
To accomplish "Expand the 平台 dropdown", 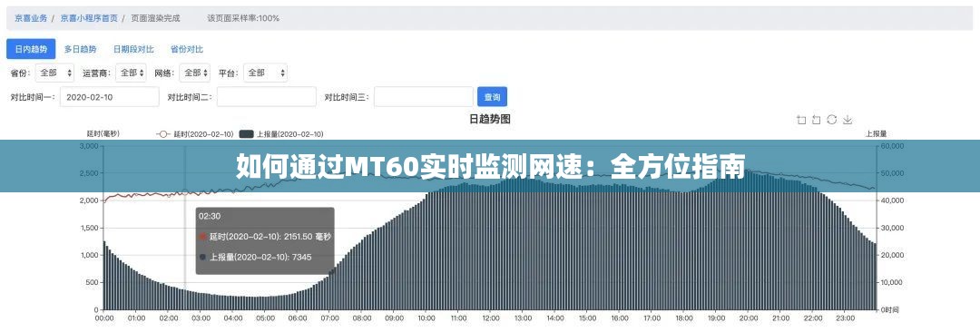I will pyautogui.click(x=265, y=73).
